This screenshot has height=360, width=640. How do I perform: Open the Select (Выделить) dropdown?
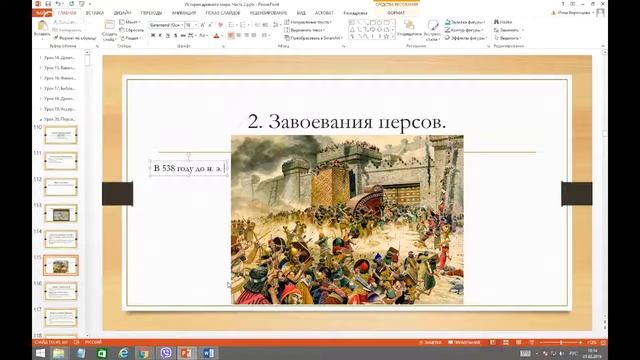[509, 38]
